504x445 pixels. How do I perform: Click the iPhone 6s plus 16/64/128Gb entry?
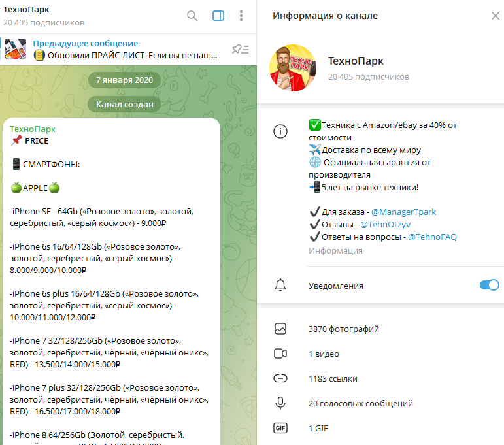[x=104, y=306]
